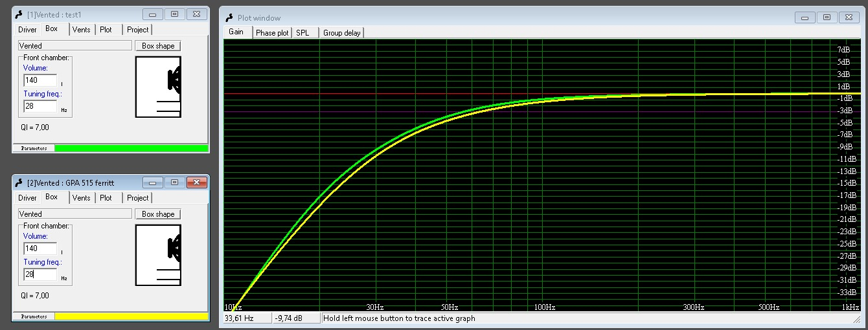Click Ql = 7,00 text in test1 window
This screenshot has height=330, width=868.
(35, 127)
